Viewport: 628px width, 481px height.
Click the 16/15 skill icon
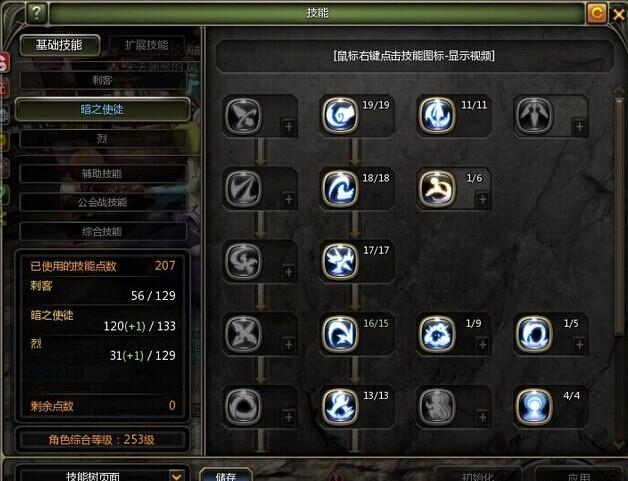pos(340,334)
